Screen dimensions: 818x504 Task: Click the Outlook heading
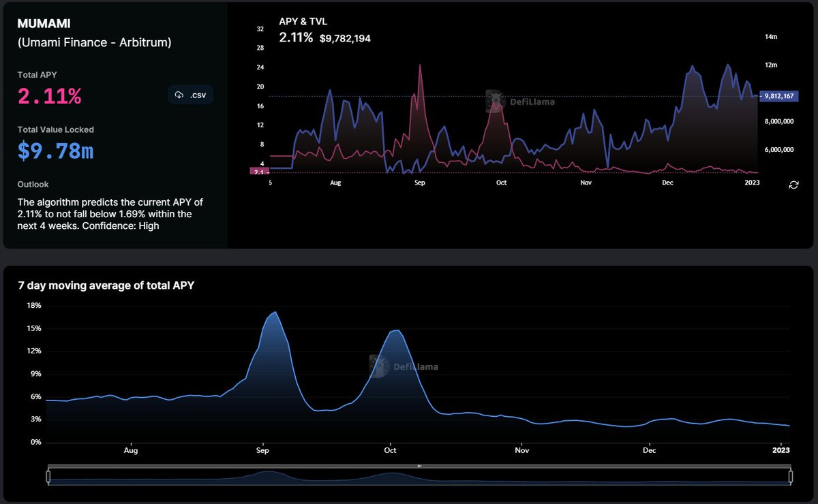(x=33, y=185)
